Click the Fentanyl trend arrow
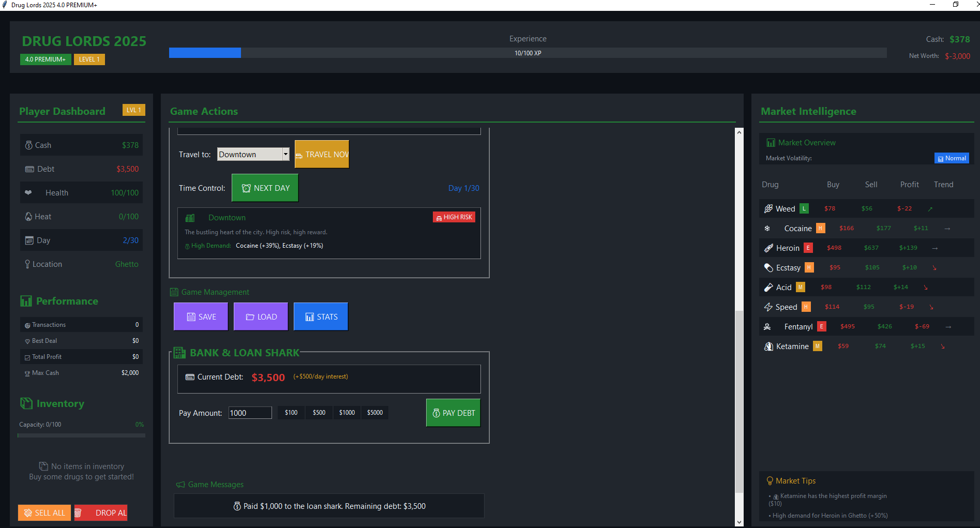980x528 pixels. 948,327
